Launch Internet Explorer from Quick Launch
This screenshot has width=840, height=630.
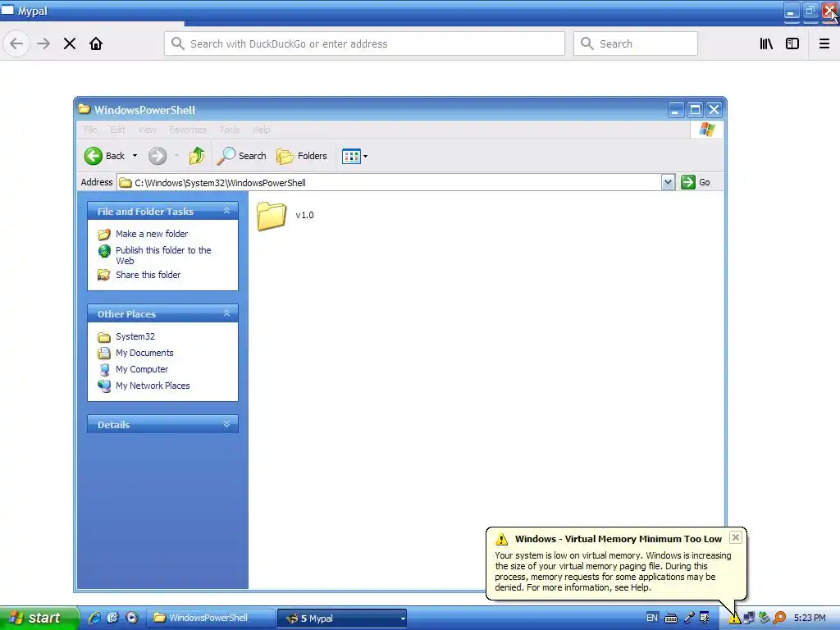click(x=95, y=618)
